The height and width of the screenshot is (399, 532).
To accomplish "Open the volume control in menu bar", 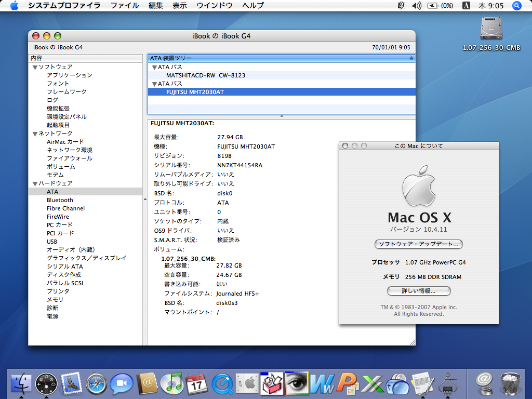I will (417, 6).
